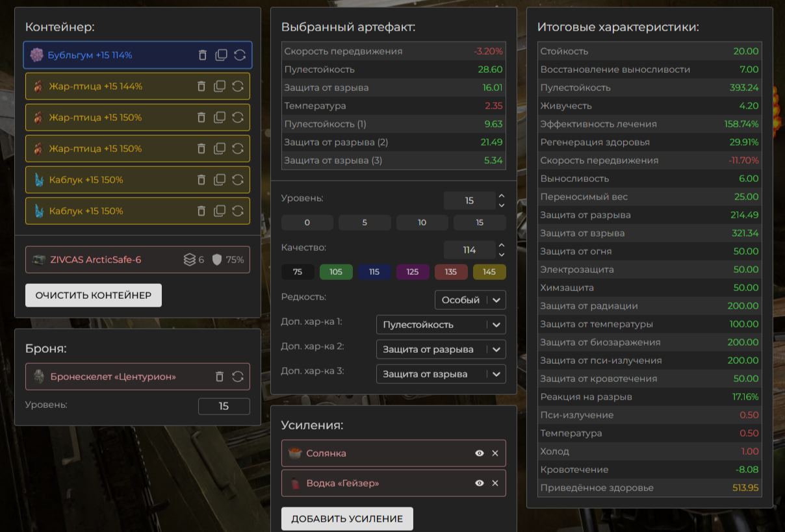785x532 pixels.
Task: Select the purple 125 quality swatch
Action: pos(413,272)
